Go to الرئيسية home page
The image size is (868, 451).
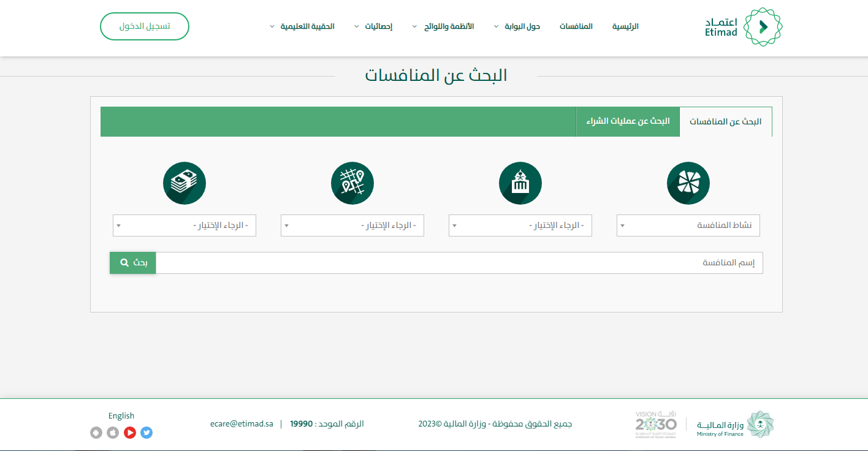[x=625, y=26]
